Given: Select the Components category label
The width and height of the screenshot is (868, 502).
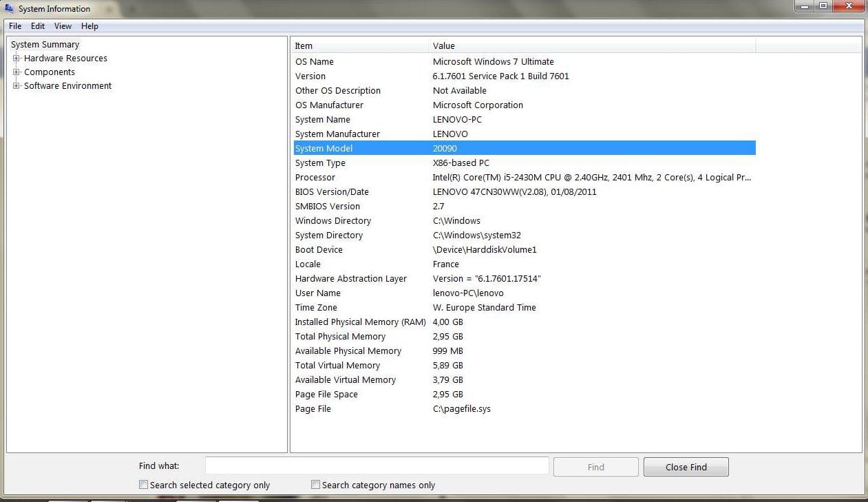Looking at the screenshot, I should pyautogui.click(x=50, y=72).
